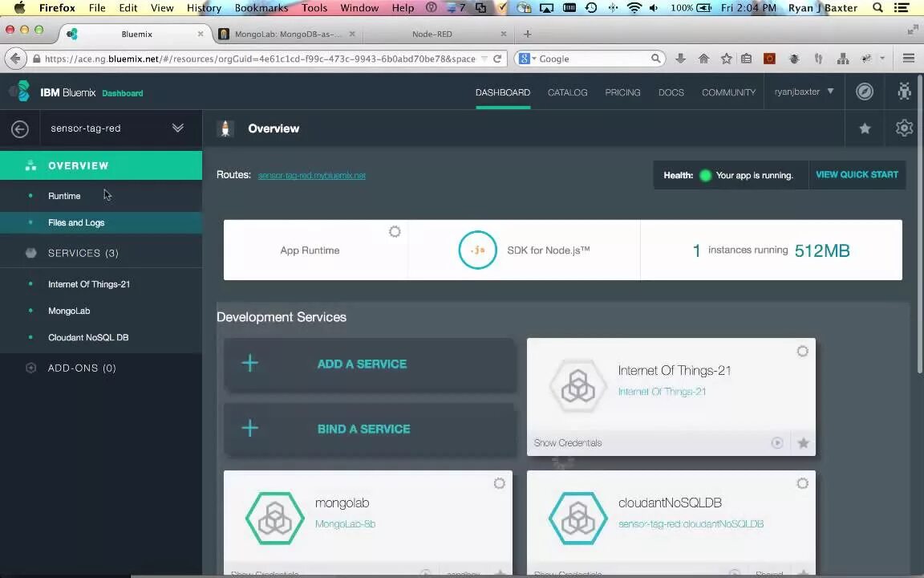Click the page vertical scrollbar
This screenshot has width=924, height=578.
tap(921, 224)
